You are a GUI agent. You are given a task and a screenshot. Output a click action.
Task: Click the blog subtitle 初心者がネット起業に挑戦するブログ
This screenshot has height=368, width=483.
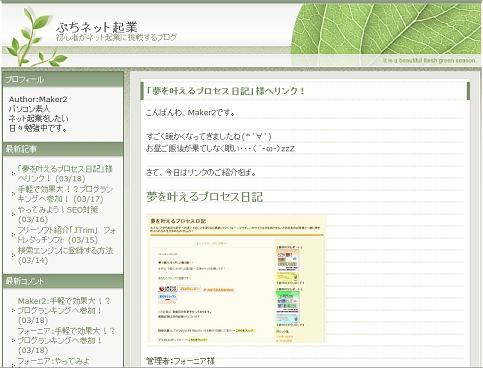[x=116, y=37]
